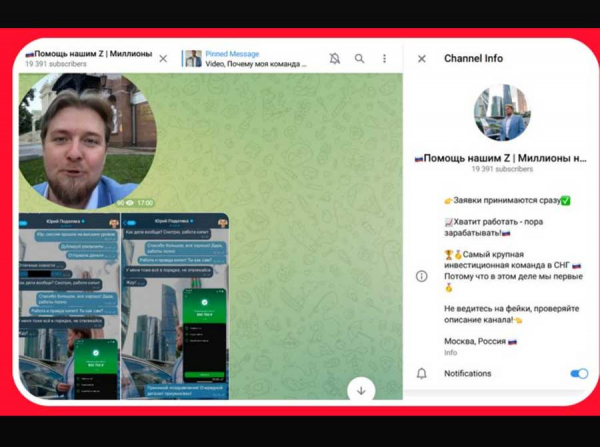Open the channel profile photo
This screenshot has height=447, width=600.
(502, 113)
